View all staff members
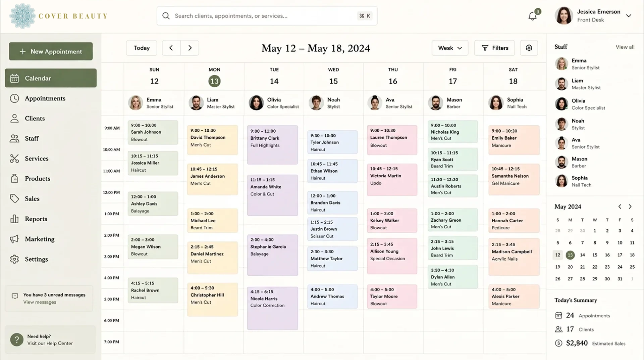Image resolution: width=644 pixels, height=360 pixels. [x=625, y=47]
